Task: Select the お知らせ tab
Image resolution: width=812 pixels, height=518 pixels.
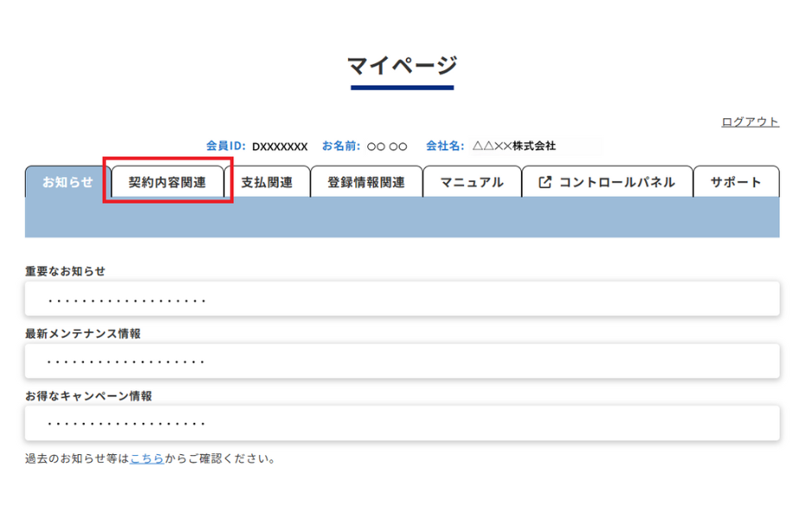Action: [x=67, y=182]
